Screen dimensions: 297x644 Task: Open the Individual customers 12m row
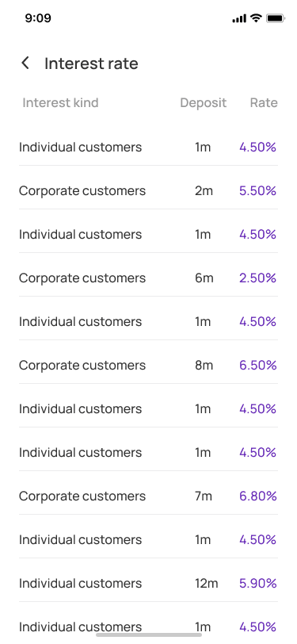(x=148, y=583)
